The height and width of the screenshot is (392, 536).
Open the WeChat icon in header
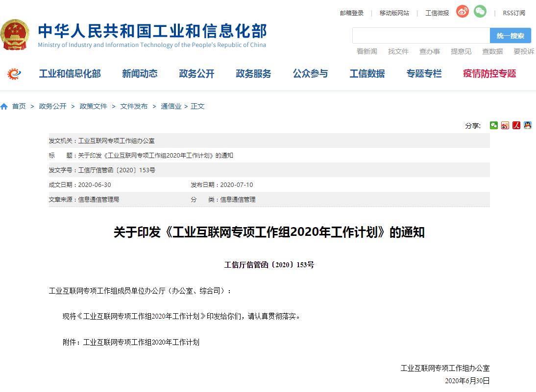click(480, 12)
